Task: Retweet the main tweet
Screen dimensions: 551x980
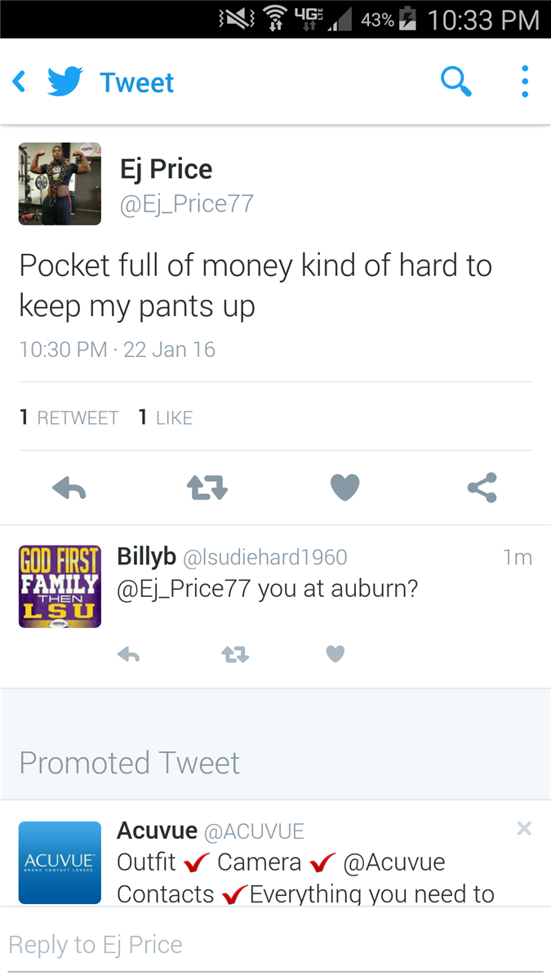Action: point(207,488)
